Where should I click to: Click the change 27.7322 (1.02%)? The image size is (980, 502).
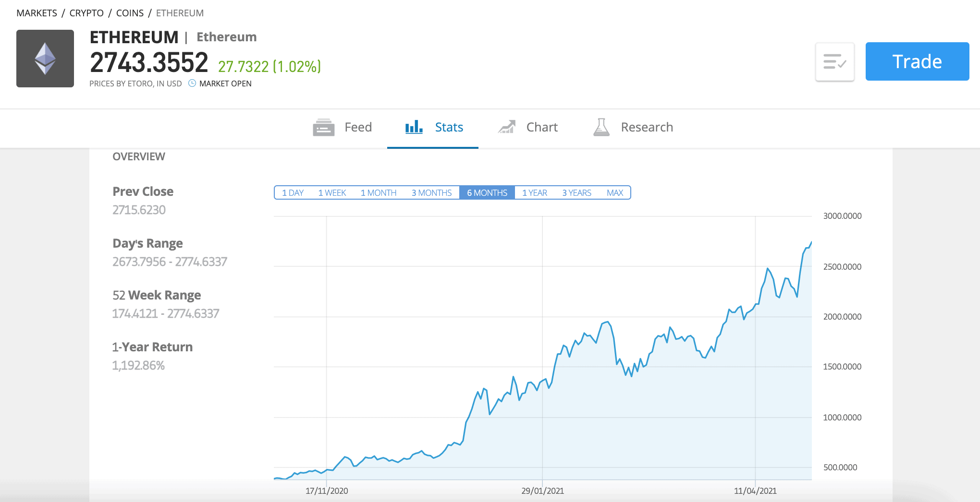pyautogui.click(x=269, y=66)
